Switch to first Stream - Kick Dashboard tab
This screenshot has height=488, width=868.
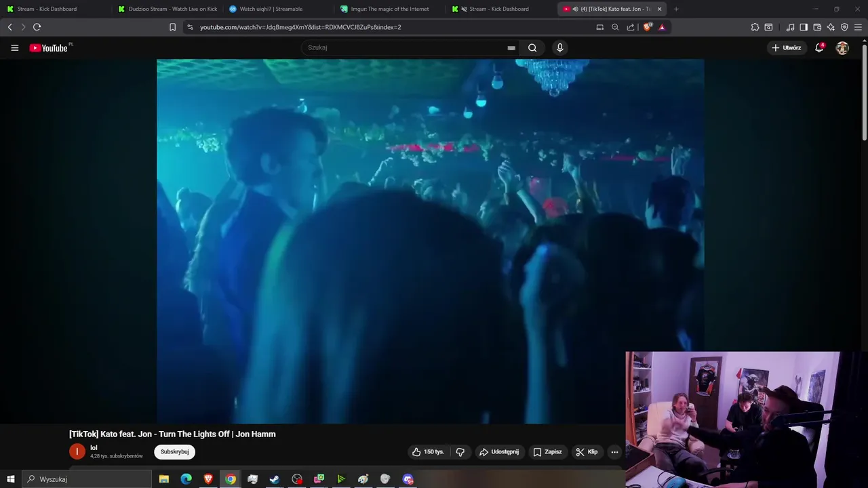55,9
